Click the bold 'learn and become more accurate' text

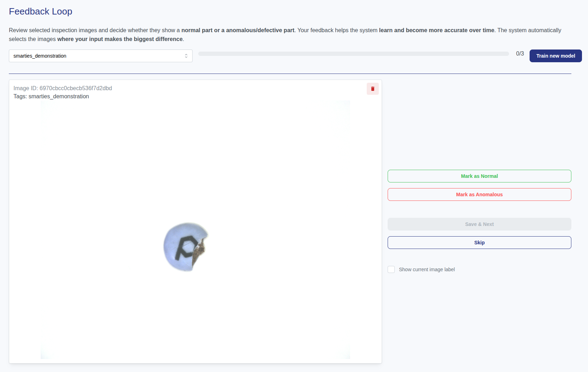tap(436, 30)
